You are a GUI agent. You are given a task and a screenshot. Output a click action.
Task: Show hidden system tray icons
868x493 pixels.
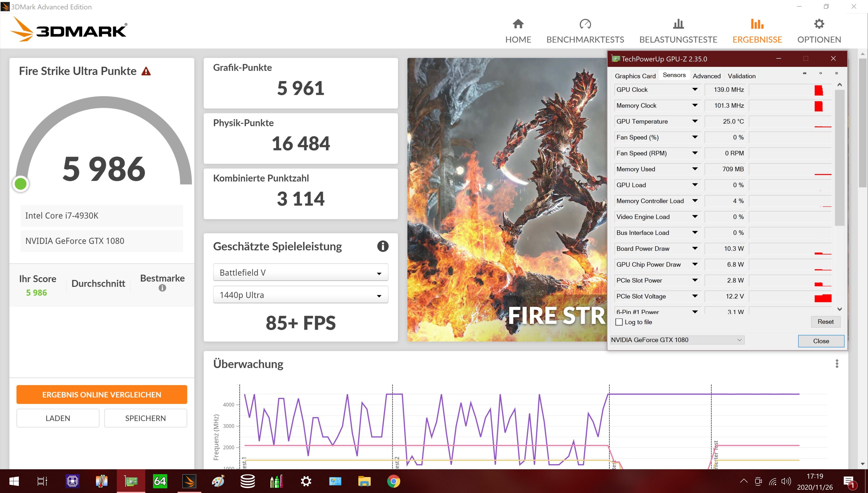(744, 481)
